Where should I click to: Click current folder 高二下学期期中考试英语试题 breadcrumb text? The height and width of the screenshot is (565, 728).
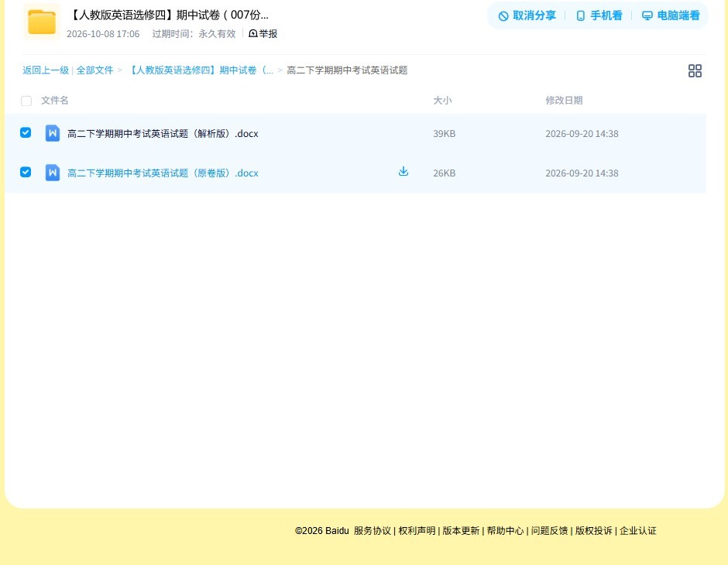click(x=347, y=70)
